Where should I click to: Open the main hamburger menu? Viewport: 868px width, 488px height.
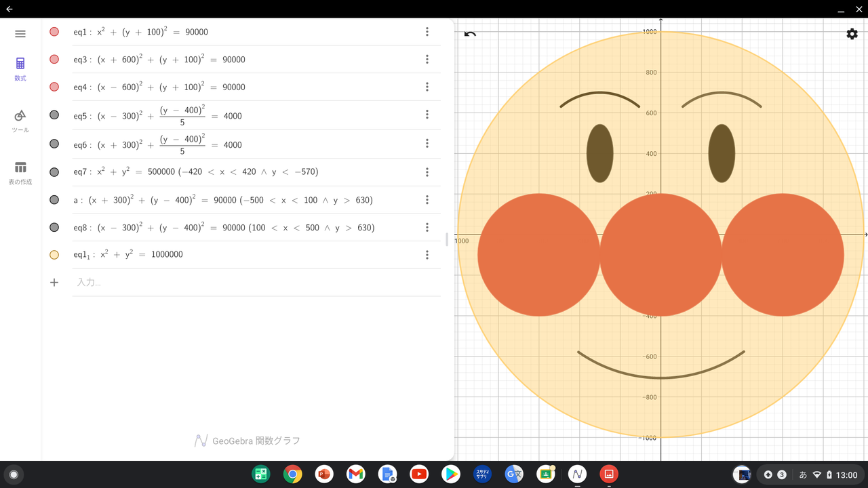point(20,34)
